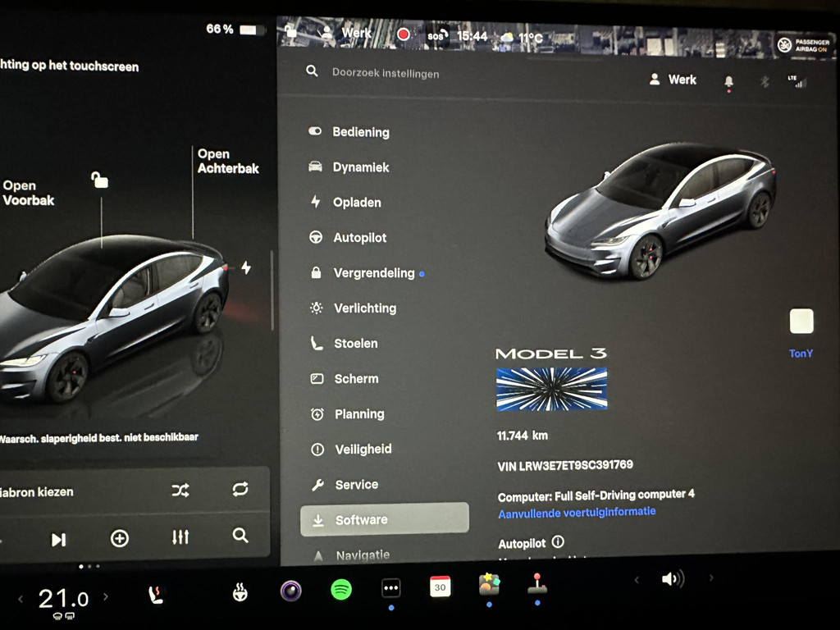840x630 pixels.
Task: Open the calendar app in the dock
Action: [x=441, y=587]
